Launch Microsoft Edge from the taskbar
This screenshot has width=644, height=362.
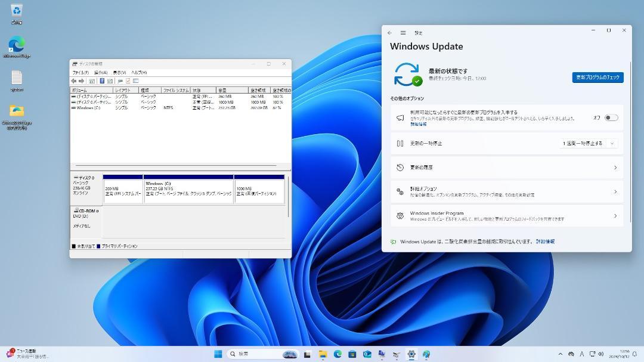click(x=338, y=354)
